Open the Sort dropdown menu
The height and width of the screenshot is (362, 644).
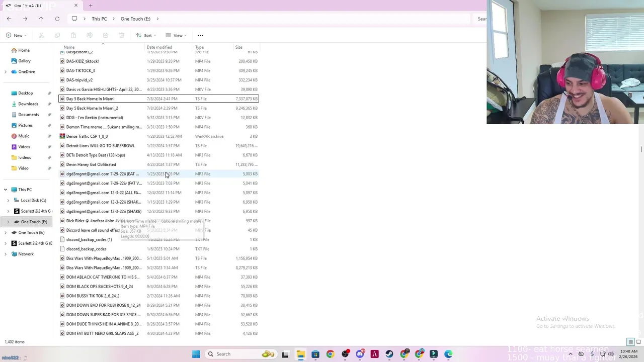(146, 35)
